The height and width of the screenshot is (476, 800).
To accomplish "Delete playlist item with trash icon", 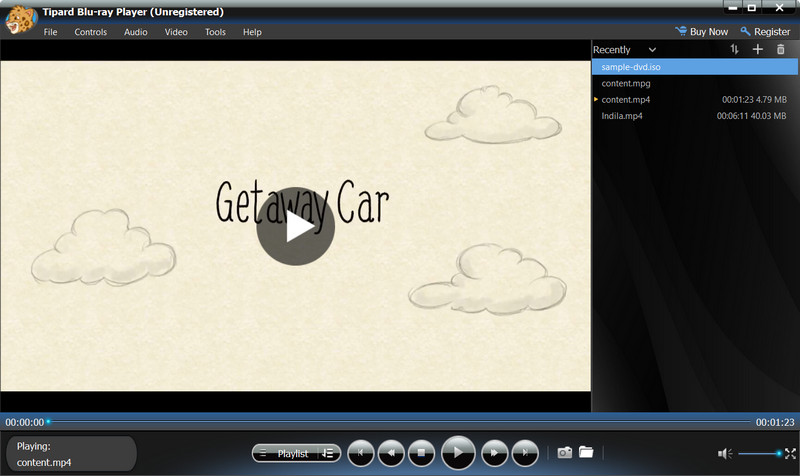I will 781,49.
